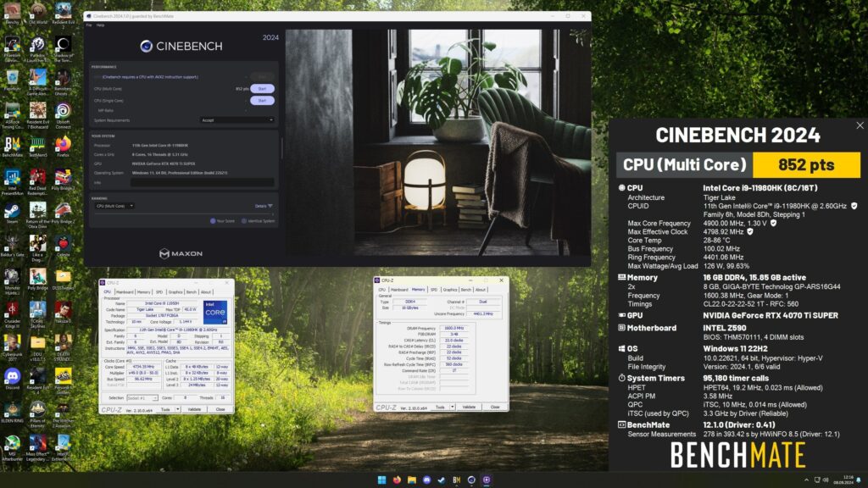This screenshot has width=868, height=488.
Task: Open Tools dropdown arrow in right CPU-Z
Action: [453, 408]
